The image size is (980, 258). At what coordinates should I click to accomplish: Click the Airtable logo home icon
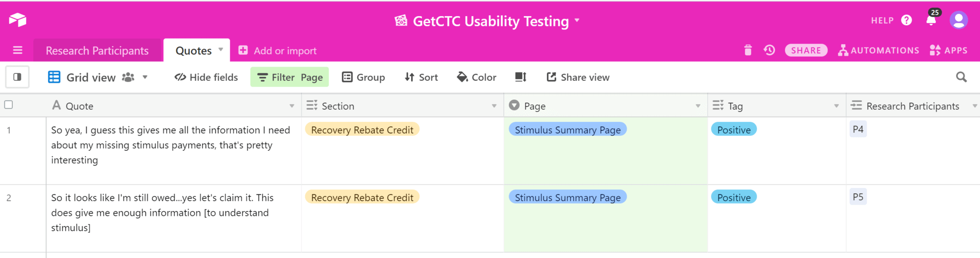(x=18, y=20)
